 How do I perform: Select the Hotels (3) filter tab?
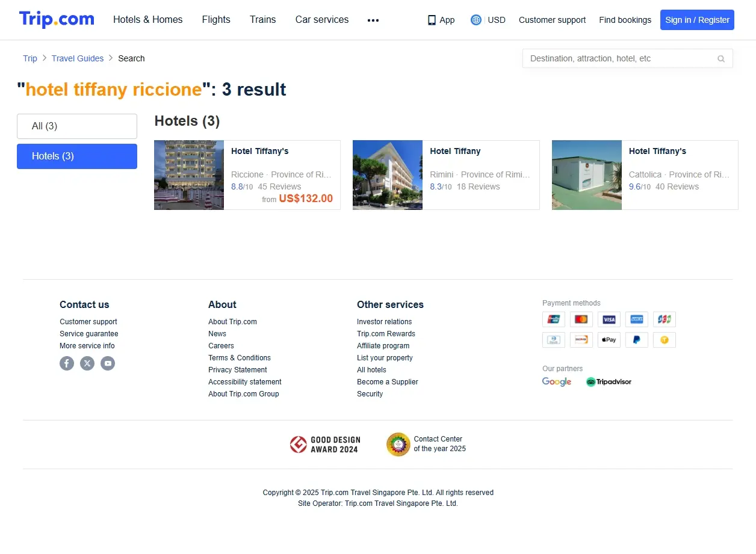coord(77,156)
